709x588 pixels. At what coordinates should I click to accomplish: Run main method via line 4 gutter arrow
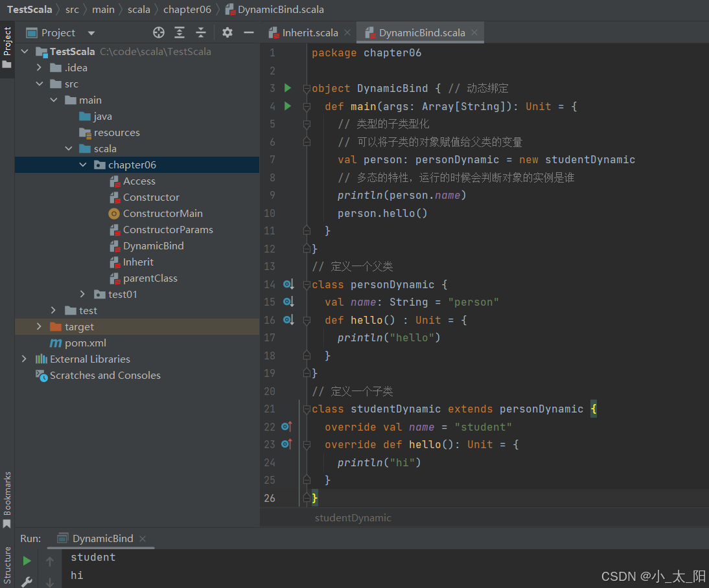pos(288,106)
